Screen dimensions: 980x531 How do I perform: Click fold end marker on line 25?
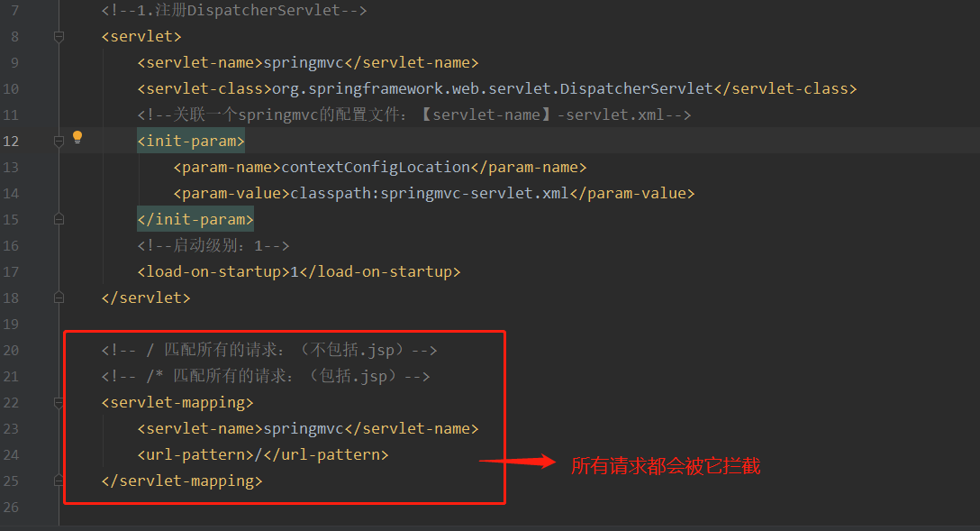59,481
